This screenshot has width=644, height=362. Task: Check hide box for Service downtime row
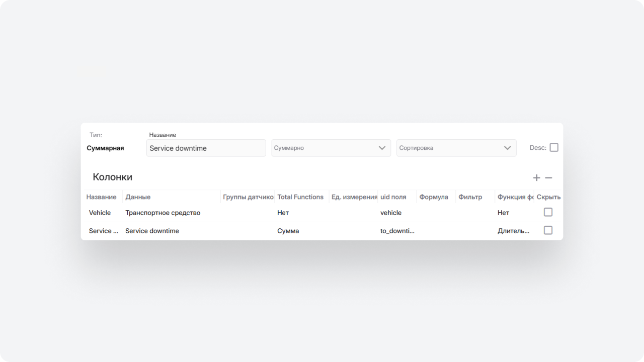548,230
